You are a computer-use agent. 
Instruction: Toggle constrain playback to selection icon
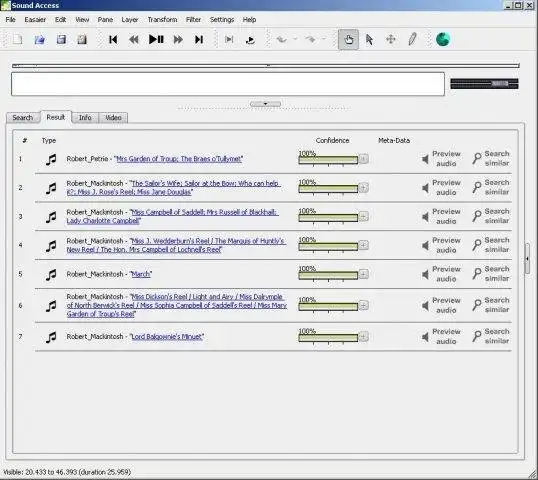(229, 39)
